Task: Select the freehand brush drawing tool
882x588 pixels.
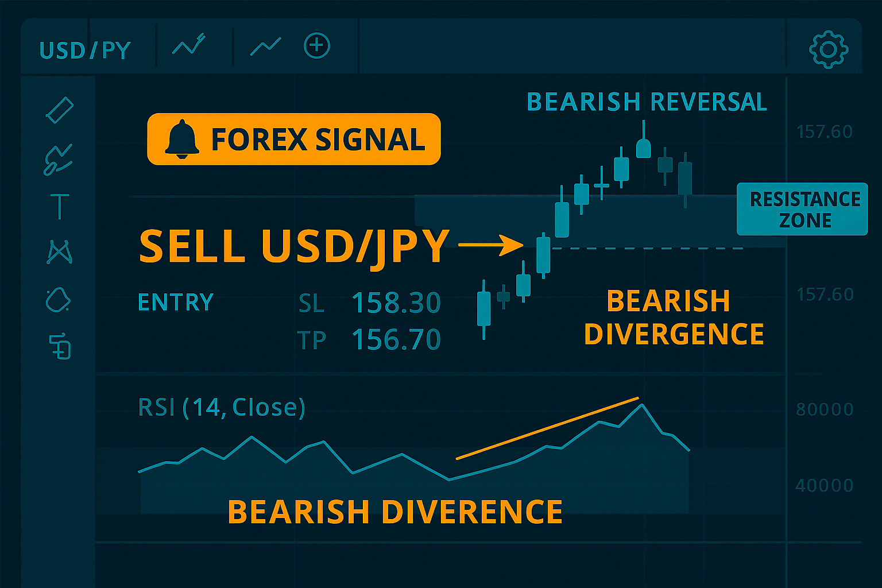Action: pos(58,159)
